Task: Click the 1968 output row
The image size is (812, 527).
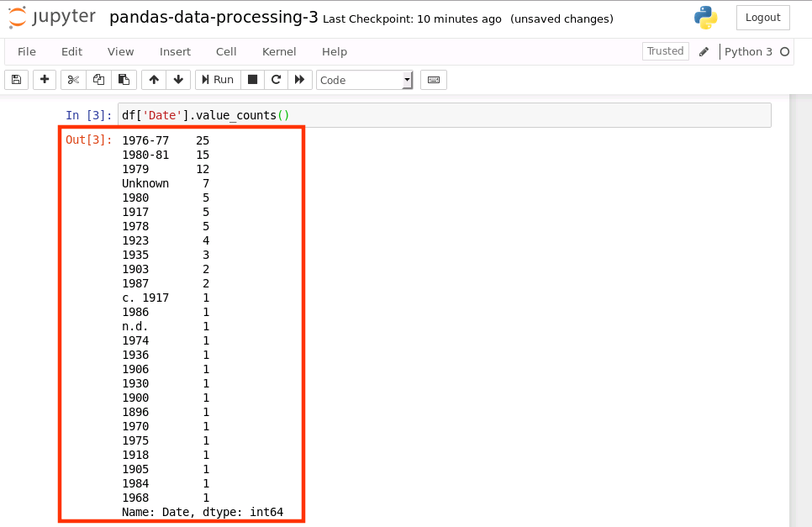Action: [x=166, y=498]
